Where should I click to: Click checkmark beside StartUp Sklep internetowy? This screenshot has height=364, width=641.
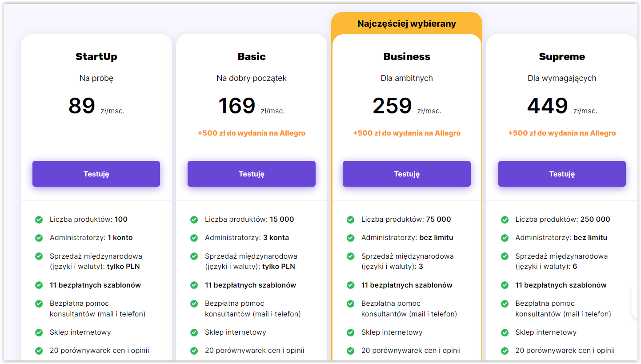pos(39,332)
